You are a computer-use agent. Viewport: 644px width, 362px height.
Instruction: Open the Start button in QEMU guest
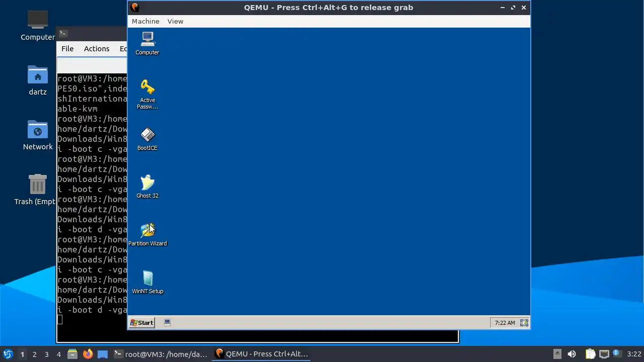(x=141, y=323)
